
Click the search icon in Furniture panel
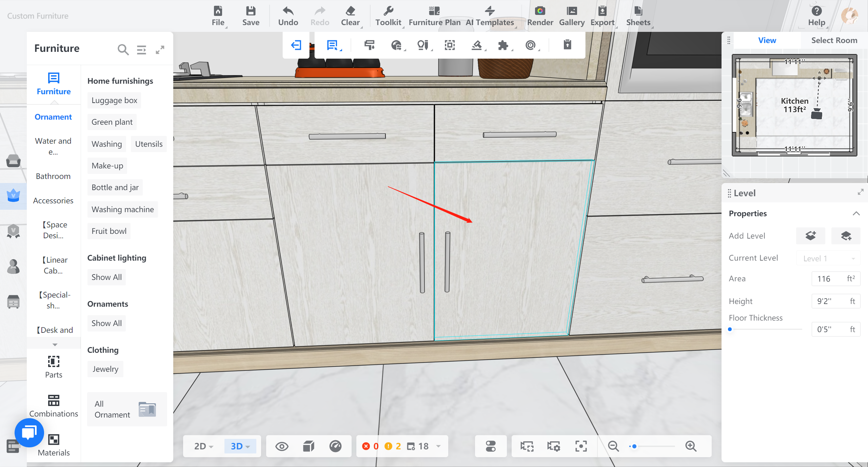(x=123, y=50)
